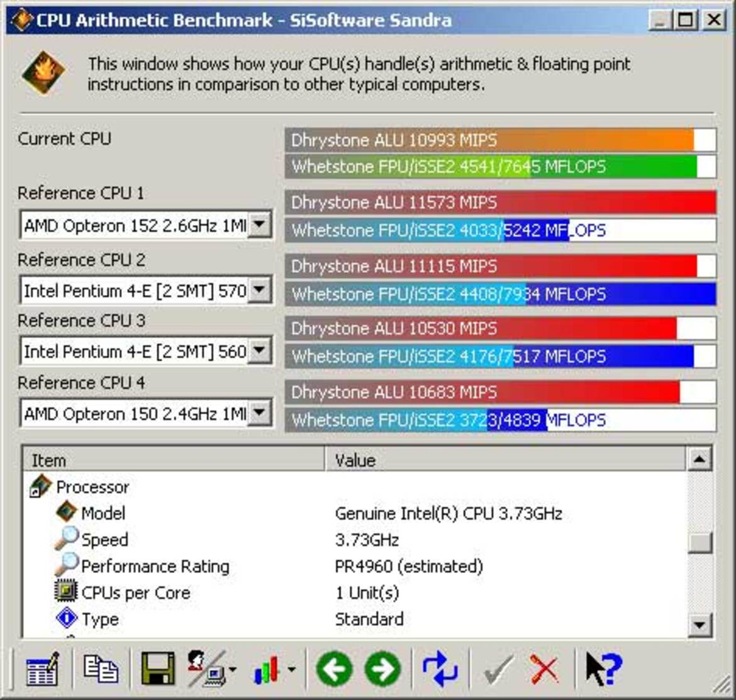
Task: Open the user/computer options toolbar icon
Action: (206, 669)
